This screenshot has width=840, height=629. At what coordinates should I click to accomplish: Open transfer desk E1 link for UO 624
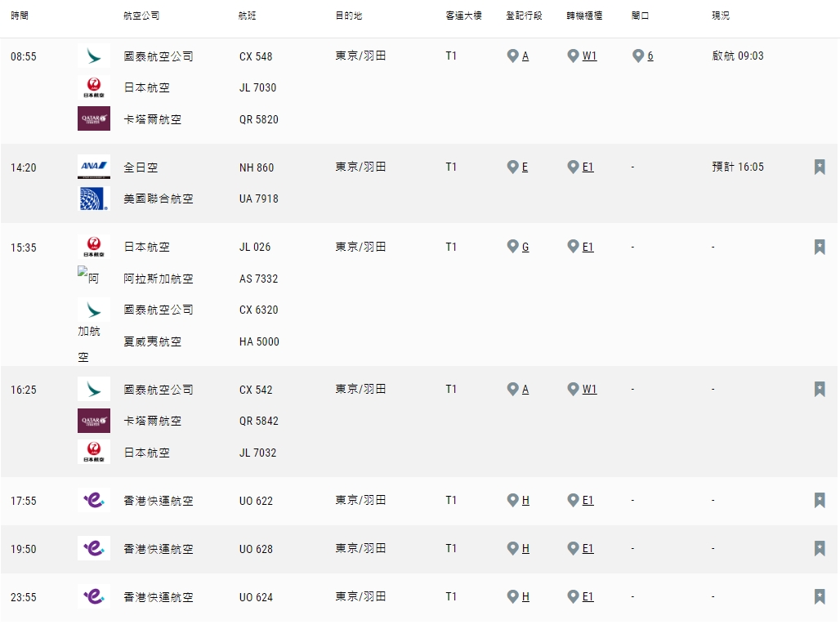[588, 597]
